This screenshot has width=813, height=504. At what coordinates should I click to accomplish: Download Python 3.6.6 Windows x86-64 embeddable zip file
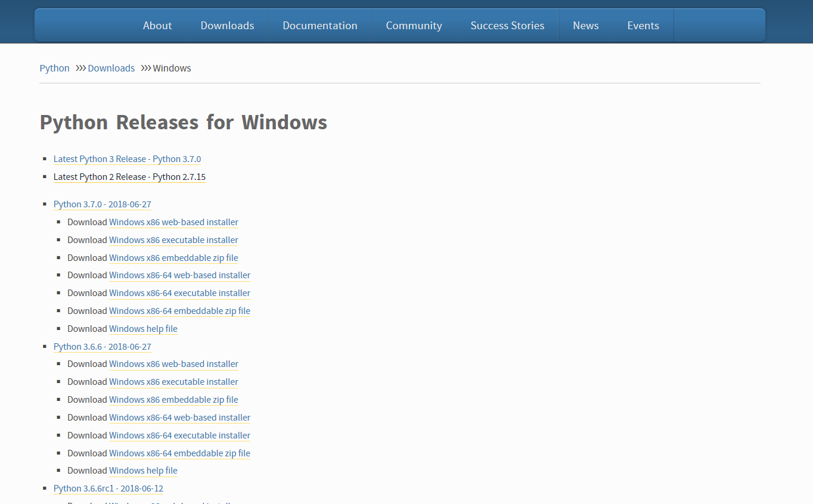tap(179, 453)
